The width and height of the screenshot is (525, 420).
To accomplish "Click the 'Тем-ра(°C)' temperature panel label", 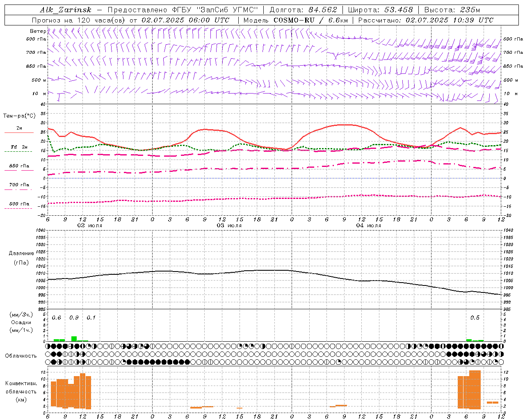I will tap(19, 116).
